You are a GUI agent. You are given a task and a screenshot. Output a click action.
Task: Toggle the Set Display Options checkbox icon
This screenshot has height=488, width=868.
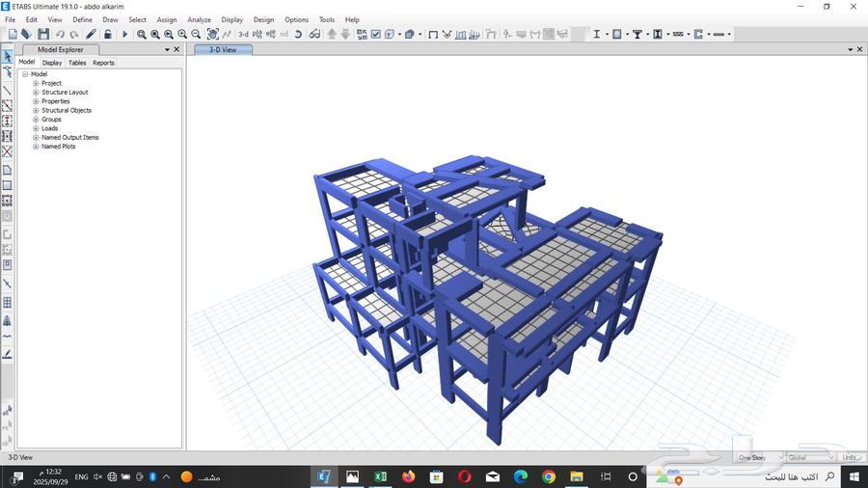pos(375,34)
